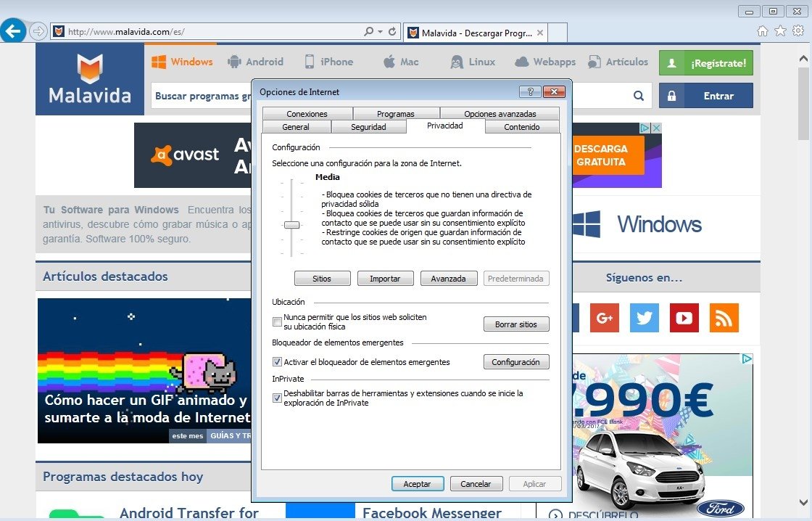Click the browser forward arrow button
The image size is (812, 521).
[x=38, y=32]
